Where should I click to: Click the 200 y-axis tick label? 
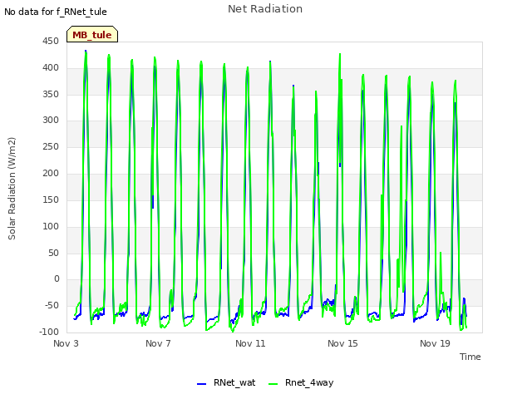coord(51,173)
